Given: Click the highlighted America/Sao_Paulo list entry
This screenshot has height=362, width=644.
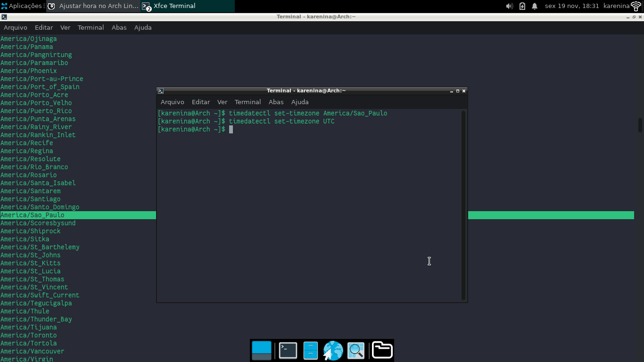Looking at the screenshot, I should point(33,215).
